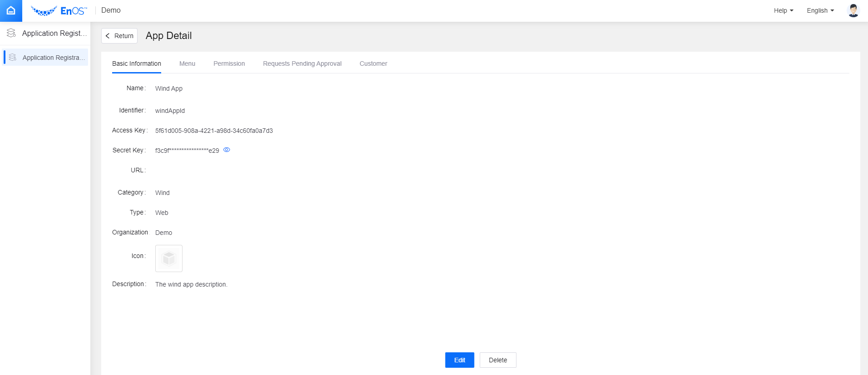Expand the Help dropdown menu
Viewport: 868px width, 375px height.
coord(783,10)
